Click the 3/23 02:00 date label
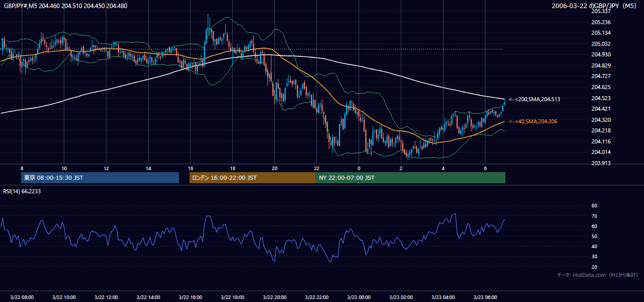Viewport: 644px width, 302px height. [x=401, y=297]
